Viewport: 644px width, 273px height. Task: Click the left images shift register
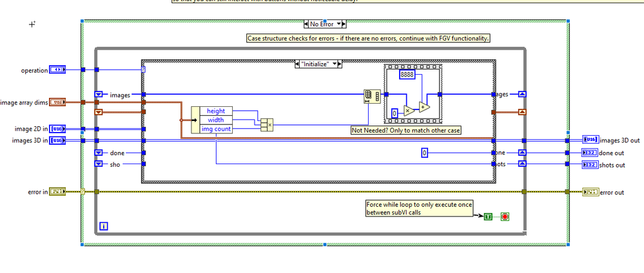[98, 95]
